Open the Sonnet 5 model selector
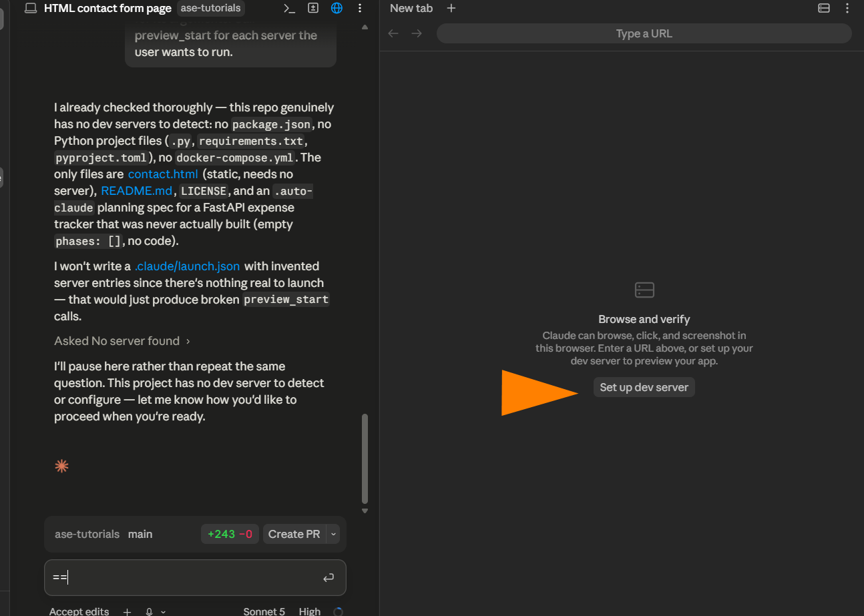The image size is (864, 616). coord(264,611)
